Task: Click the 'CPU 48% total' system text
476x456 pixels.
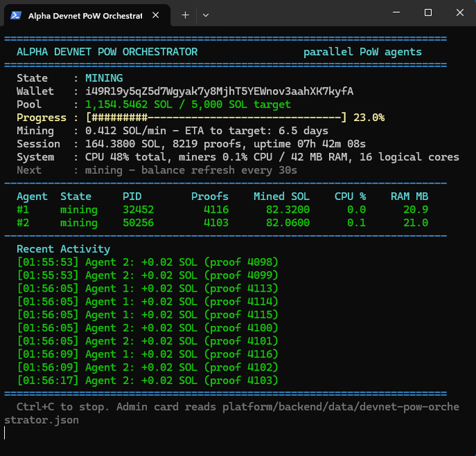Action: point(126,157)
